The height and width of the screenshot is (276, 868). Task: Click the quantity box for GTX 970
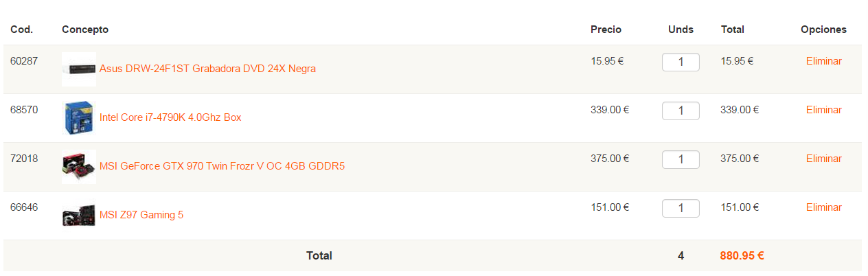(681, 159)
